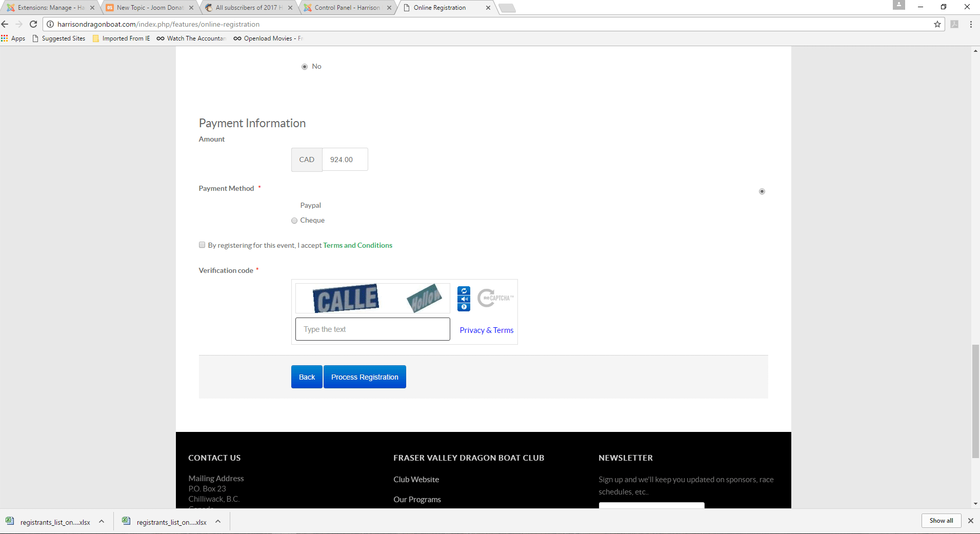Open the Chrome three-dot menu
980x534 pixels.
971,24
